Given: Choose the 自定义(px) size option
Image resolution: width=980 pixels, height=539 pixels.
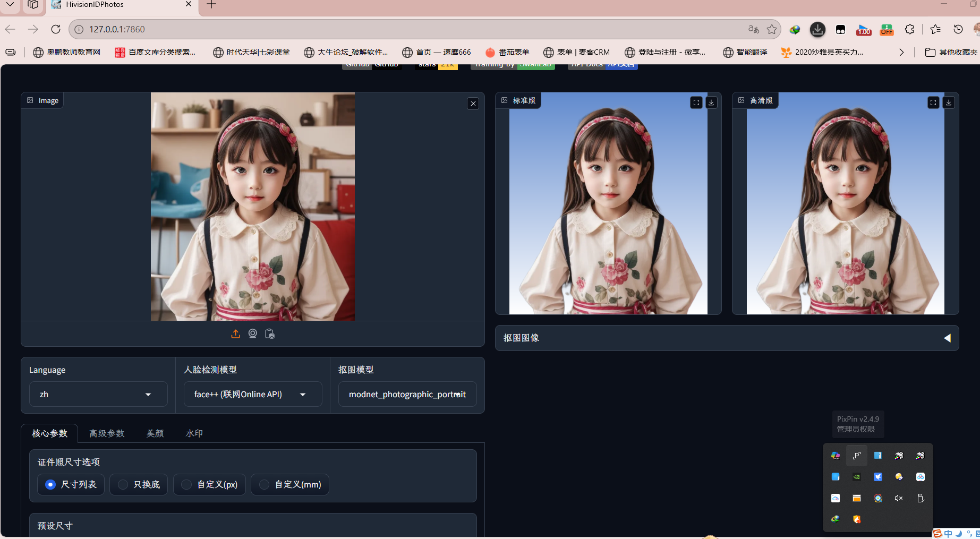Looking at the screenshot, I should tap(186, 484).
